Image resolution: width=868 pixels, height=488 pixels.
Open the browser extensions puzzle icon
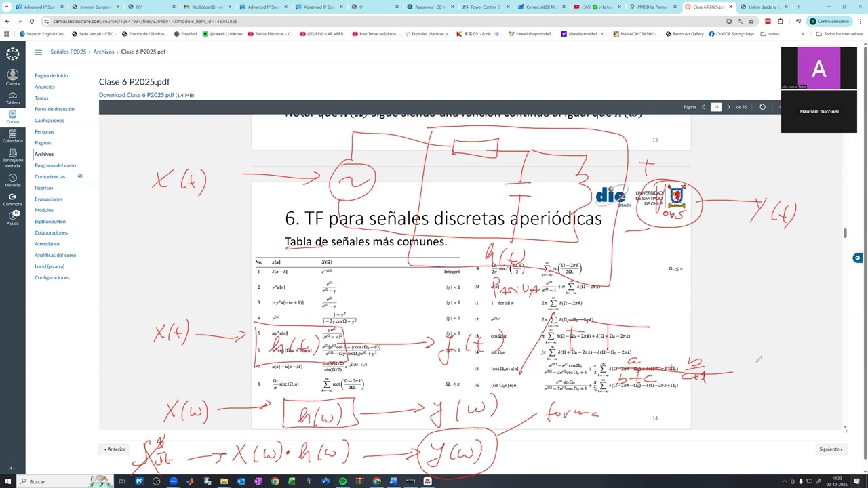781,21
